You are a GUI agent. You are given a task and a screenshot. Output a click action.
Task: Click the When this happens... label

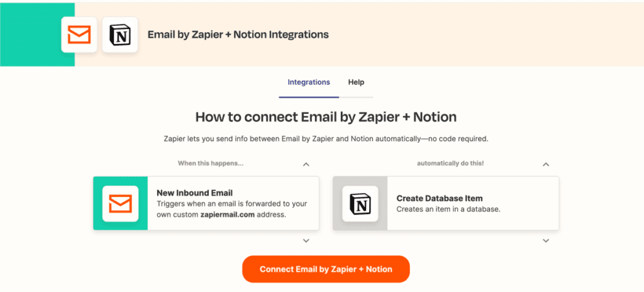tap(210, 164)
